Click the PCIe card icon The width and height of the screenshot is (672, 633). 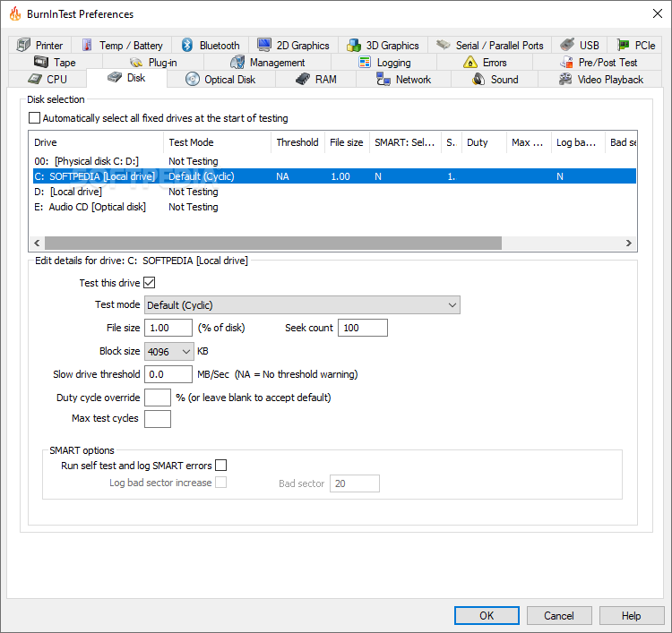click(x=623, y=45)
